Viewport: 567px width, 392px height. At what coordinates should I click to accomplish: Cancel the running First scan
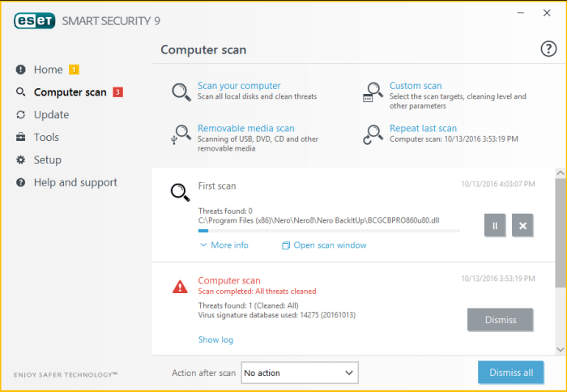[522, 226]
